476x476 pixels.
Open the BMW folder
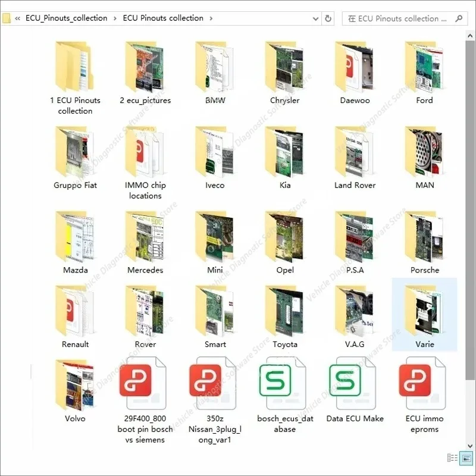pos(215,73)
